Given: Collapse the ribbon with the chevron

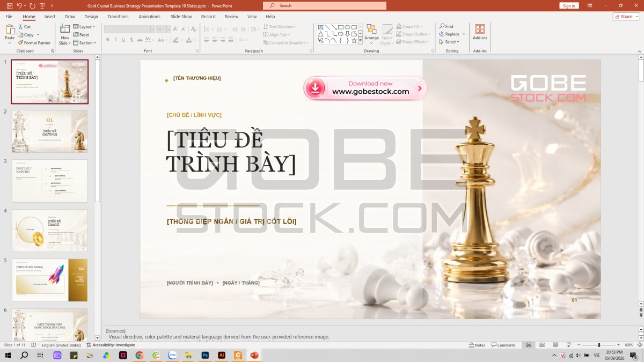Looking at the screenshot, I should [x=638, y=51].
